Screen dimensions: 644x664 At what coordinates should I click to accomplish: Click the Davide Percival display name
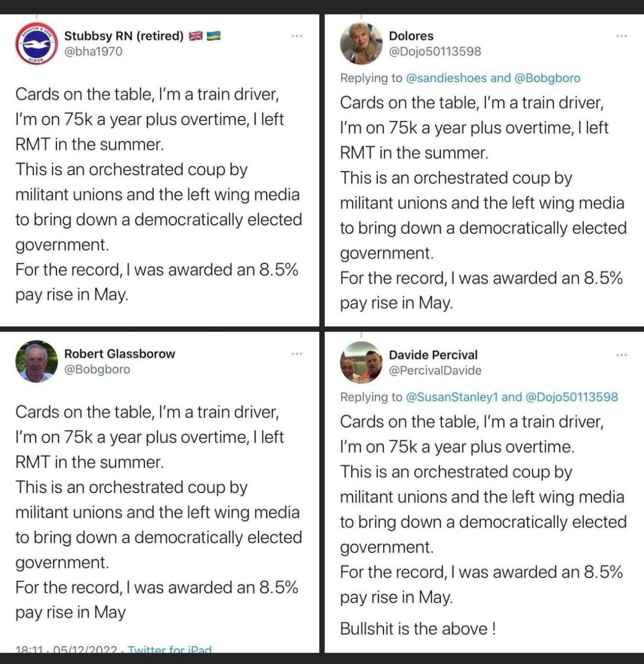point(433,355)
